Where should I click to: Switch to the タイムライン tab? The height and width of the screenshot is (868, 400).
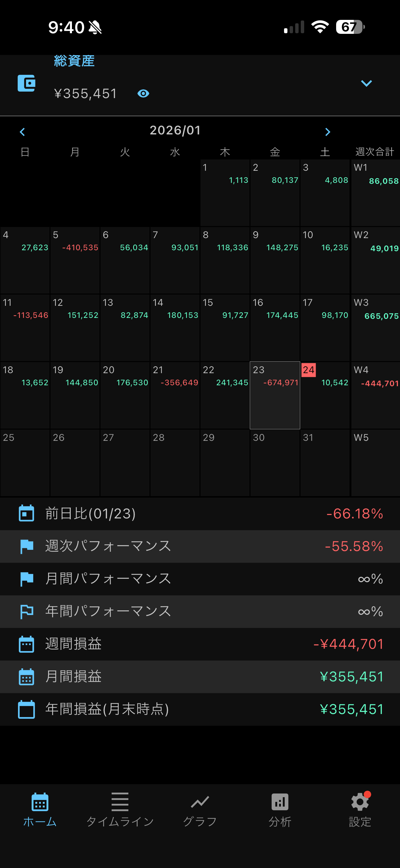[x=120, y=809]
